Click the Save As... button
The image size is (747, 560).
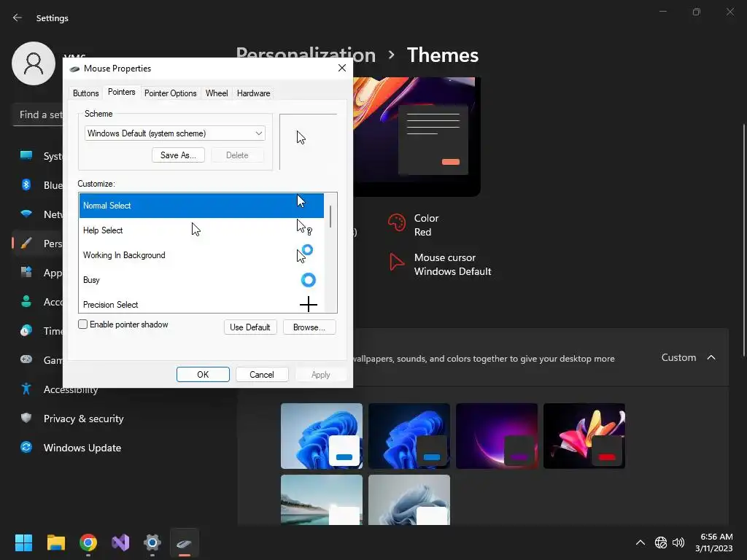pyautogui.click(x=178, y=155)
